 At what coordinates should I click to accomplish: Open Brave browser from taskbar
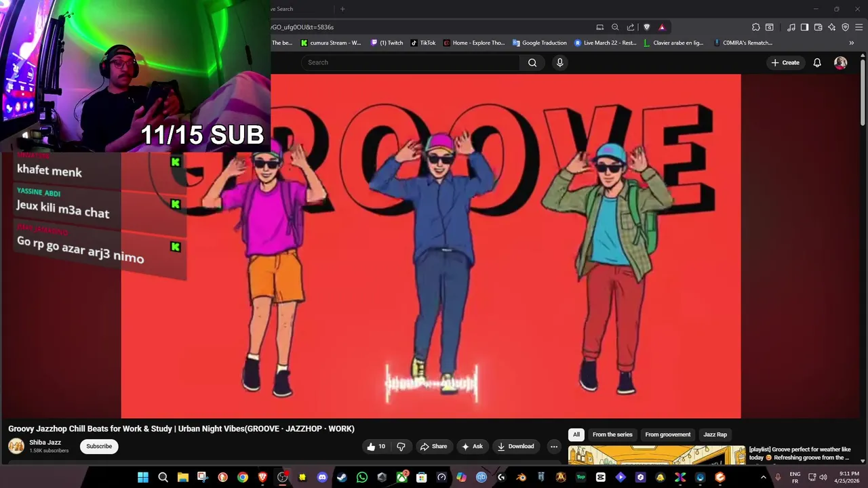[x=262, y=477]
